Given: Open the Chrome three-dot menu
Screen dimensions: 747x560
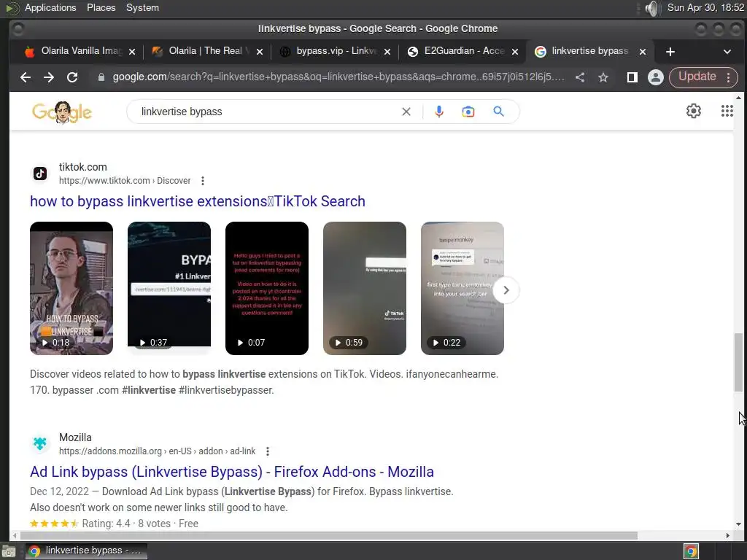Looking at the screenshot, I should (x=729, y=77).
